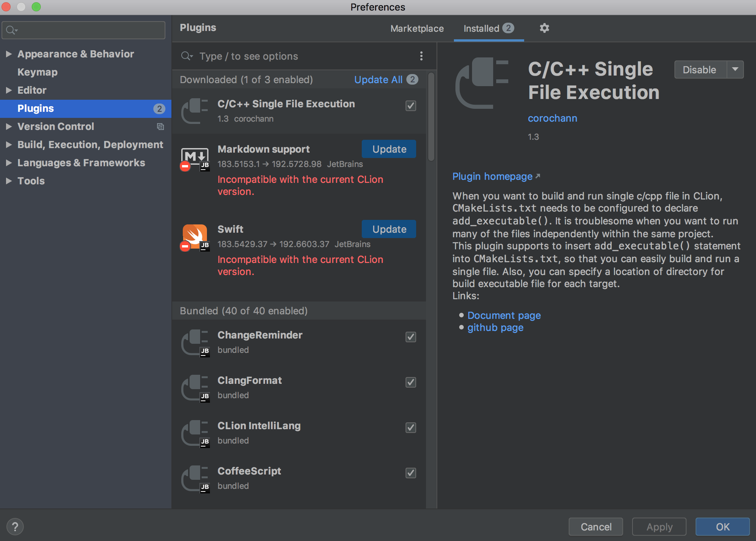
Task: Click the CLion IntelliLang plugin icon
Action: [195, 434]
